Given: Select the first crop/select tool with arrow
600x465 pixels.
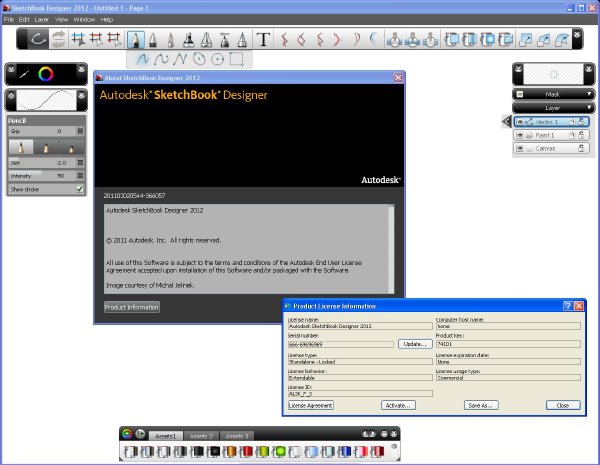Looking at the screenshot, I should click(x=78, y=39).
